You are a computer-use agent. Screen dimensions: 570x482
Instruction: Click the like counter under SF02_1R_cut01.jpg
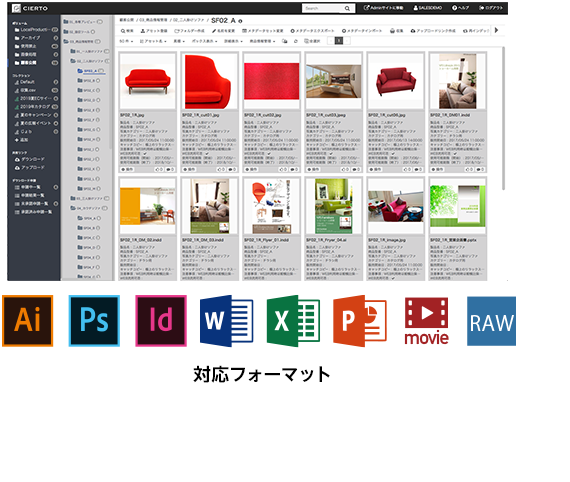221,170
